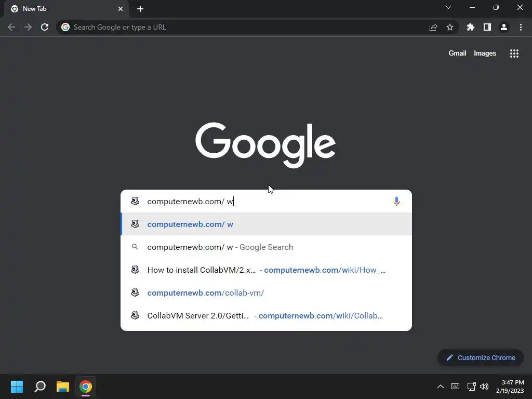Open the tab search chevron
This screenshot has width=532, height=399.
[448, 7]
